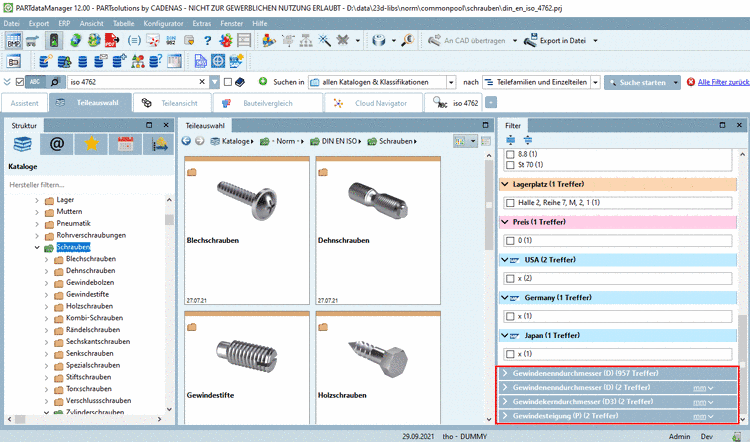
Task: Switch to the Bauteilvergleich tab
Action: pyautogui.click(x=267, y=103)
